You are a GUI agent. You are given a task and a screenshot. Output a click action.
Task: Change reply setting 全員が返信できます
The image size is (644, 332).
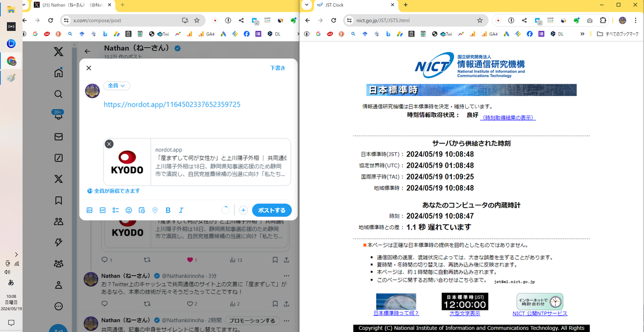pyautogui.click(x=113, y=191)
